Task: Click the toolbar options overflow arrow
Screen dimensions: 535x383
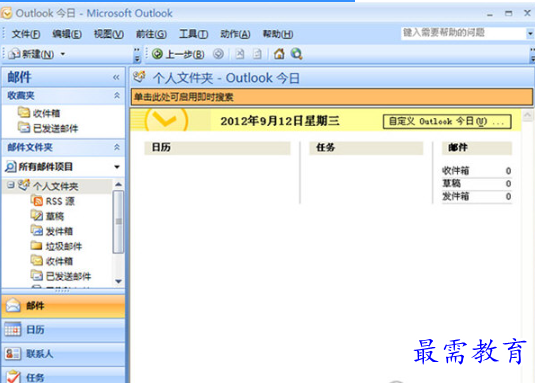Action: [x=137, y=55]
